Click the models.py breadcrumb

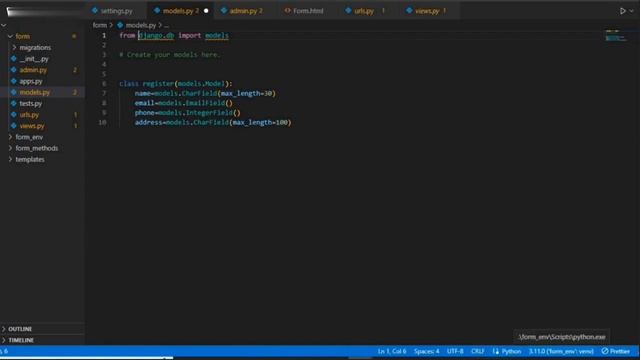click(140, 25)
